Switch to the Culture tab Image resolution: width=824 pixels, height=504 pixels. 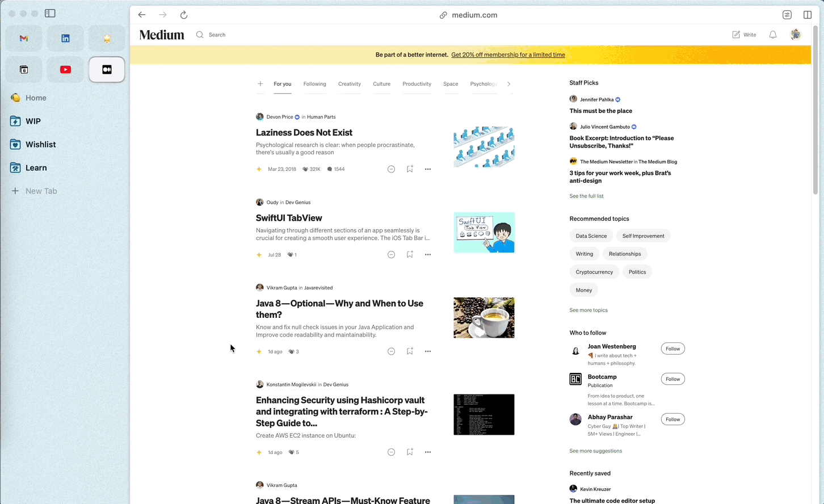(x=381, y=84)
